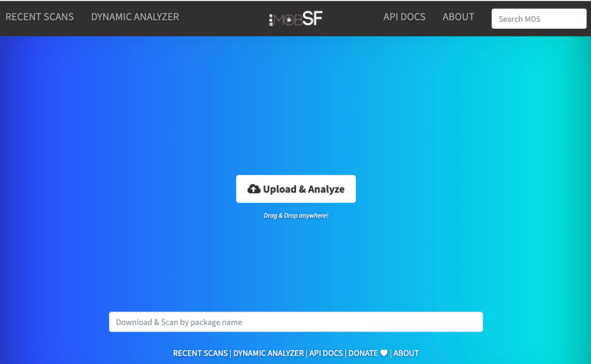591x364 pixels.
Task: Follow the footer Donate link
Action: pyautogui.click(x=368, y=353)
